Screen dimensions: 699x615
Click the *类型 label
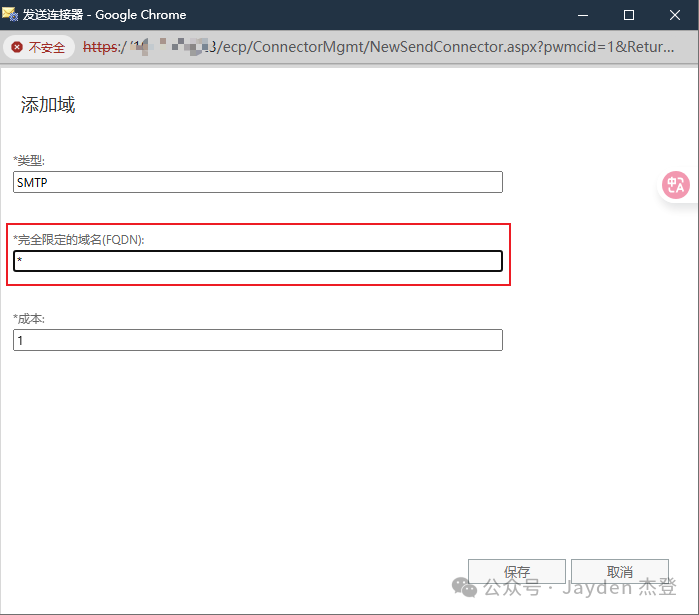click(28, 160)
